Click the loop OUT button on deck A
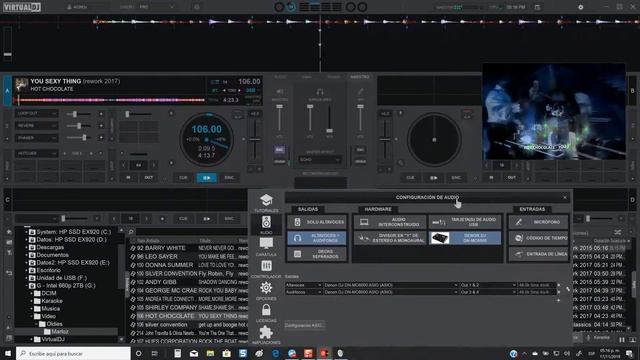 [x=149, y=178]
